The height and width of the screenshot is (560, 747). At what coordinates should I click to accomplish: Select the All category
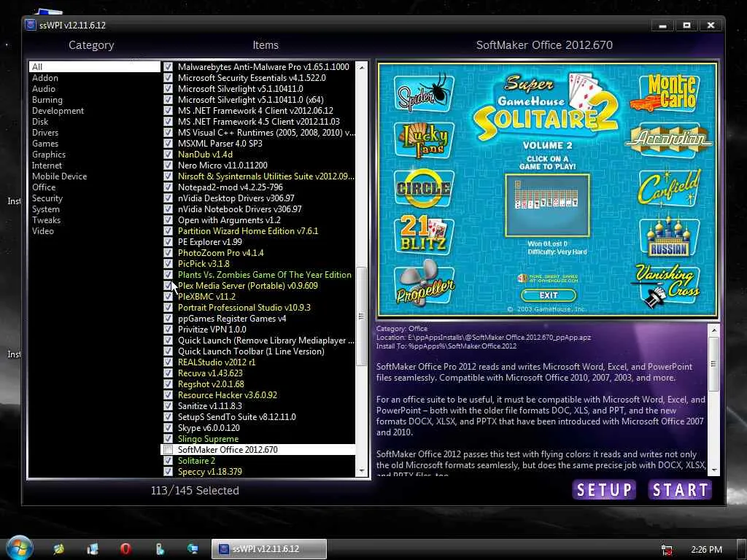(94, 66)
